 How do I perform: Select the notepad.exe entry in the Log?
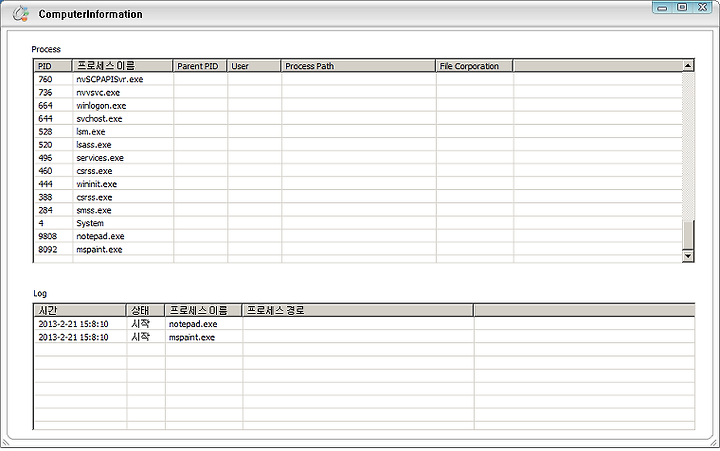pos(365,324)
